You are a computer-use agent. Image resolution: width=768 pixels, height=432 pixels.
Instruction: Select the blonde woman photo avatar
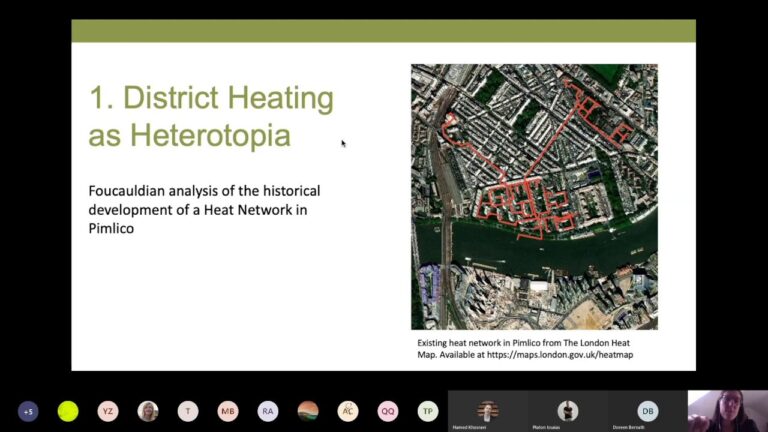click(148, 411)
